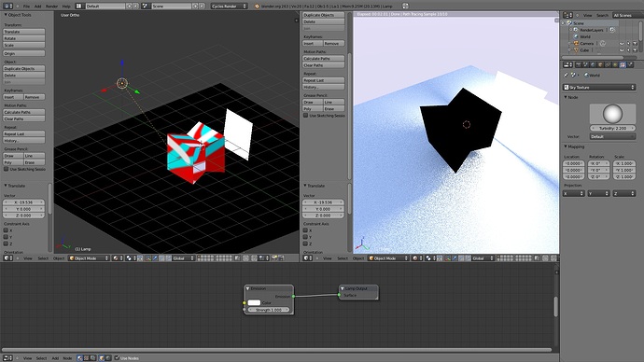Toggle Y constraint axis in left panel
644x362 pixels.
coord(7,237)
